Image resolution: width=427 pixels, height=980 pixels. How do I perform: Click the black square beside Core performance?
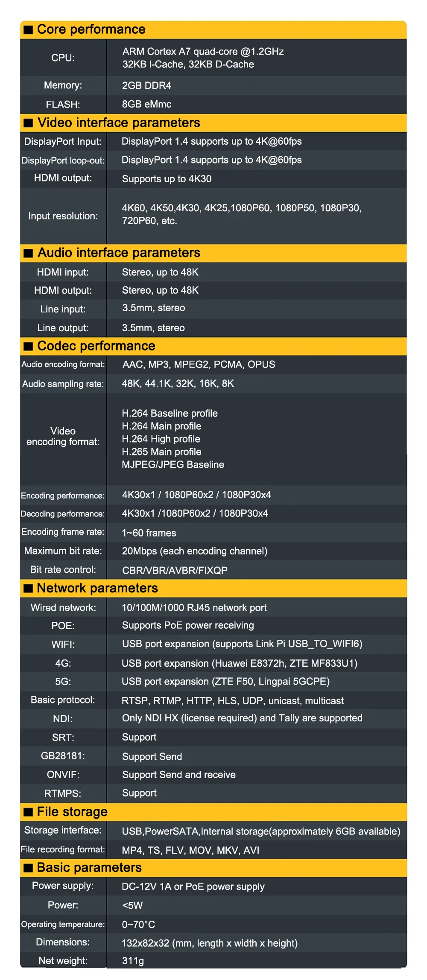(x=28, y=29)
